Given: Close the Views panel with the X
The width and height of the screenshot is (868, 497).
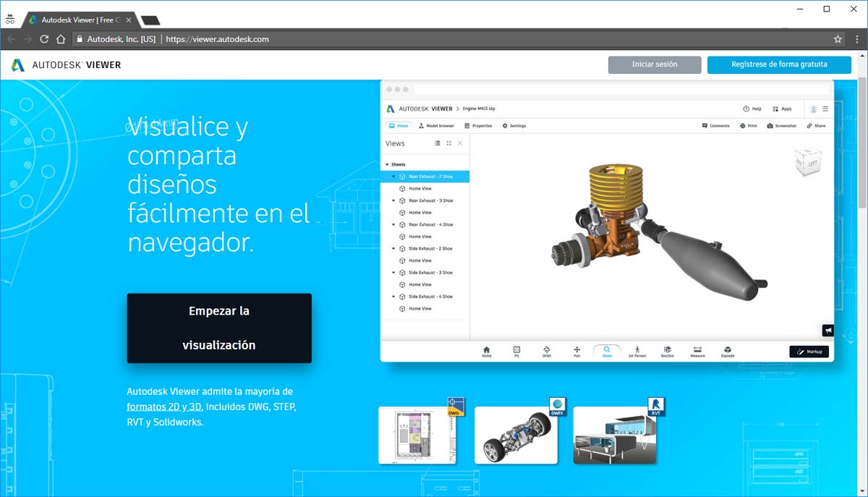Looking at the screenshot, I should pos(460,143).
